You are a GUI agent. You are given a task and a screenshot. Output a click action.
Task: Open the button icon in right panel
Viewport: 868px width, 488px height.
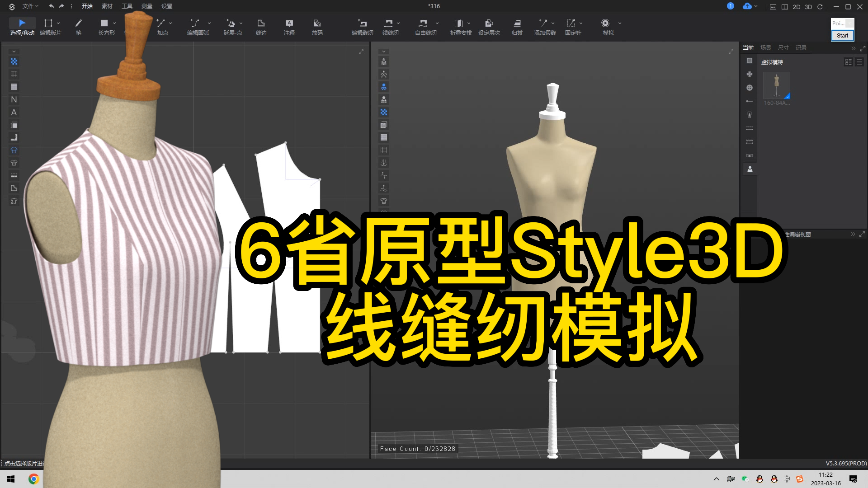coord(750,88)
